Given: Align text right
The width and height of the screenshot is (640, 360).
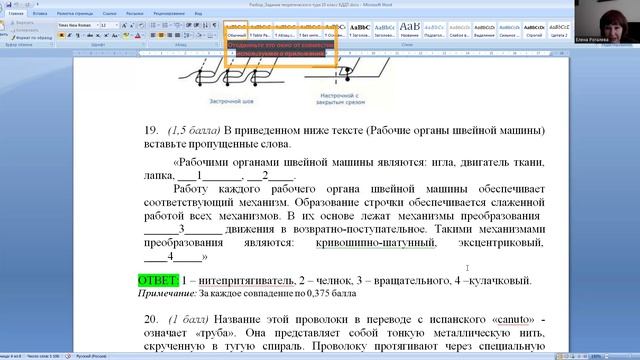Looking at the screenshot, I should point(169,36).
